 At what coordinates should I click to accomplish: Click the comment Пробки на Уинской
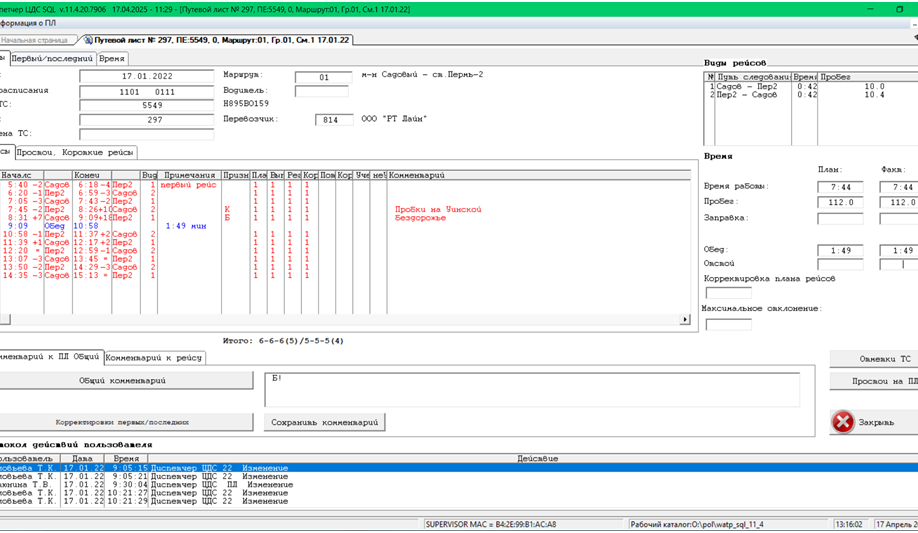[x=438, y=210]
